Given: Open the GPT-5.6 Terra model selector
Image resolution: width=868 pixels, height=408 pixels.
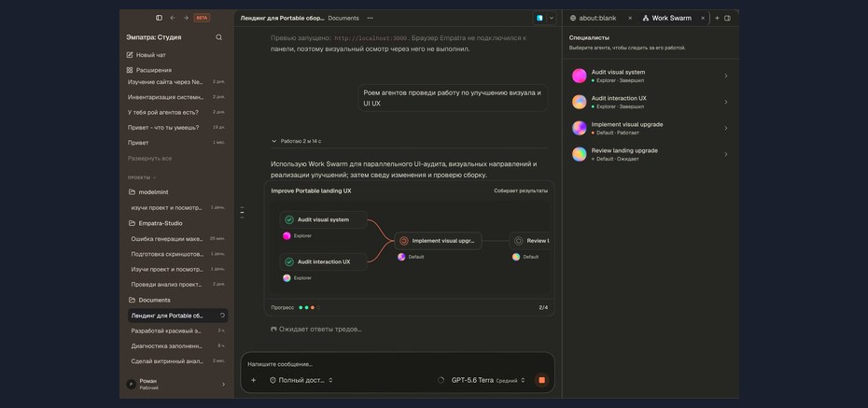Looking at the screenshot, I should click(488, 380).
